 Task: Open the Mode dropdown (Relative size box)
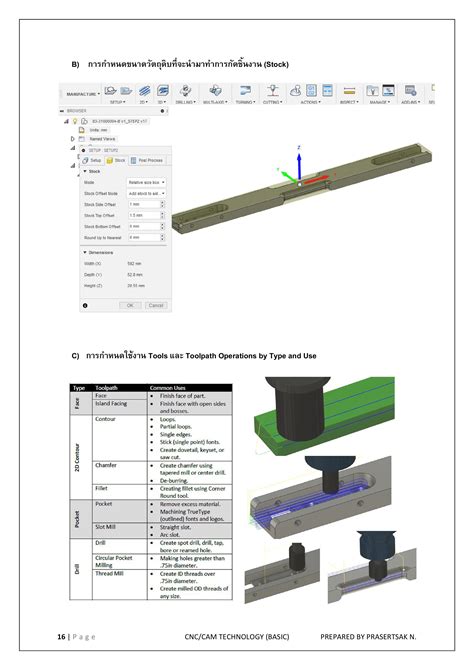pyautogui.click(x=146, y=182)
